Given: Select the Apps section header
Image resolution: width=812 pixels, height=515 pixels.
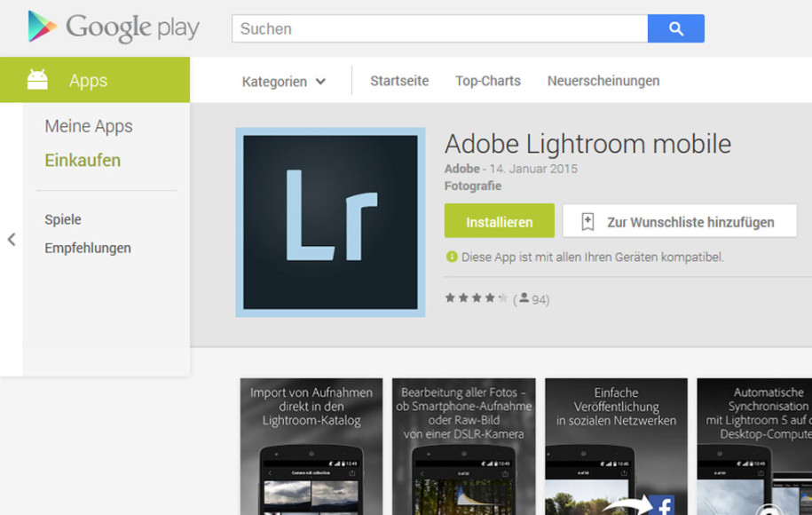Looking at the screenshot, I should pyautogui.click(x=95, y=80).
